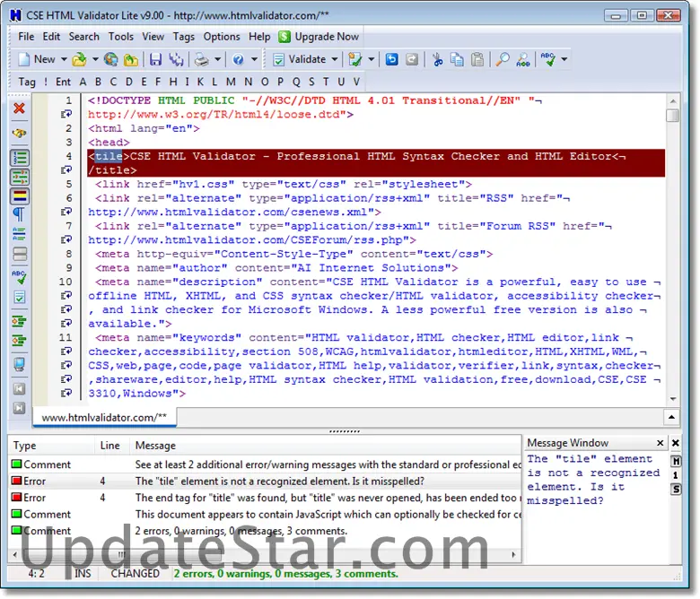Expand the Help icon dropdown arrow
The height and width of the screenshot is (599, 700).
(x=254, y=59)
